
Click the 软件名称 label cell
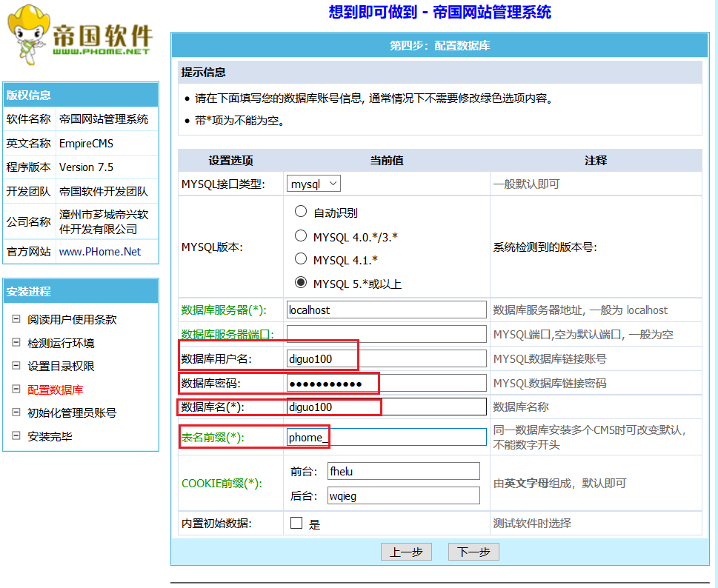click(x=28, y=119)
